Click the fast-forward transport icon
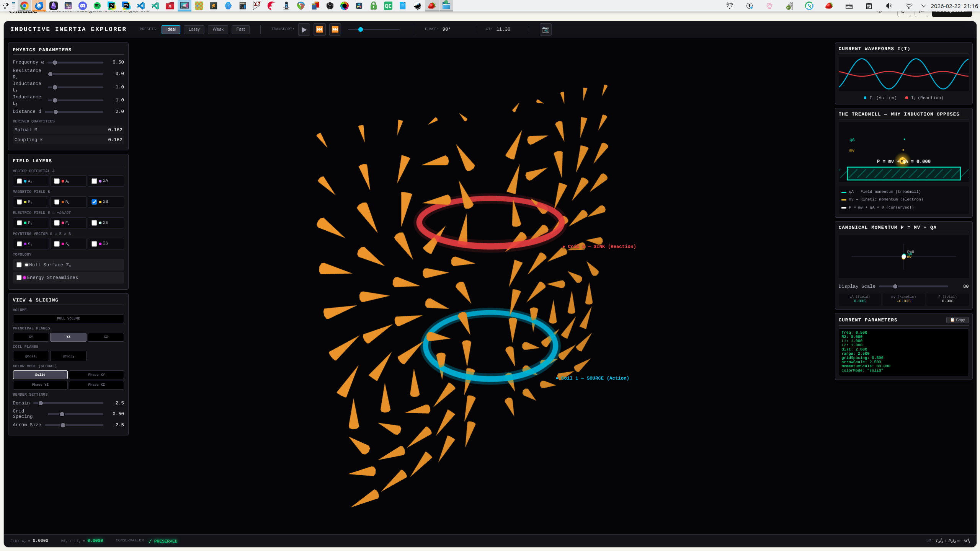Screen dimensions: 980x551 pyautogui.click(x=335, y=29)
